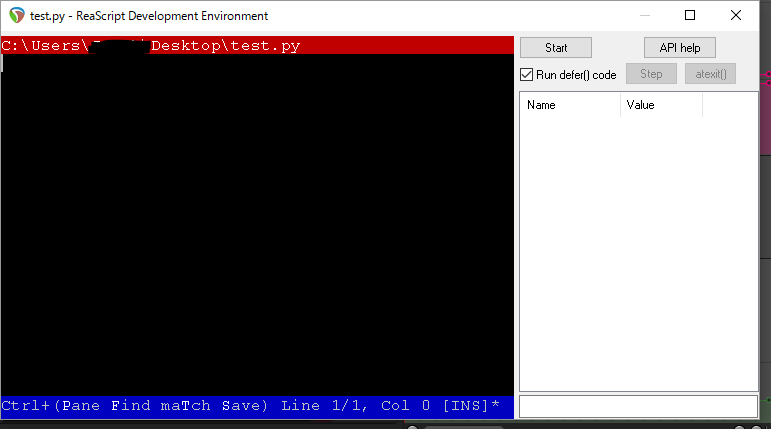Open the API help reference
Image resolution: width=771 pixels, height=429 pixels.
point(680,48)
